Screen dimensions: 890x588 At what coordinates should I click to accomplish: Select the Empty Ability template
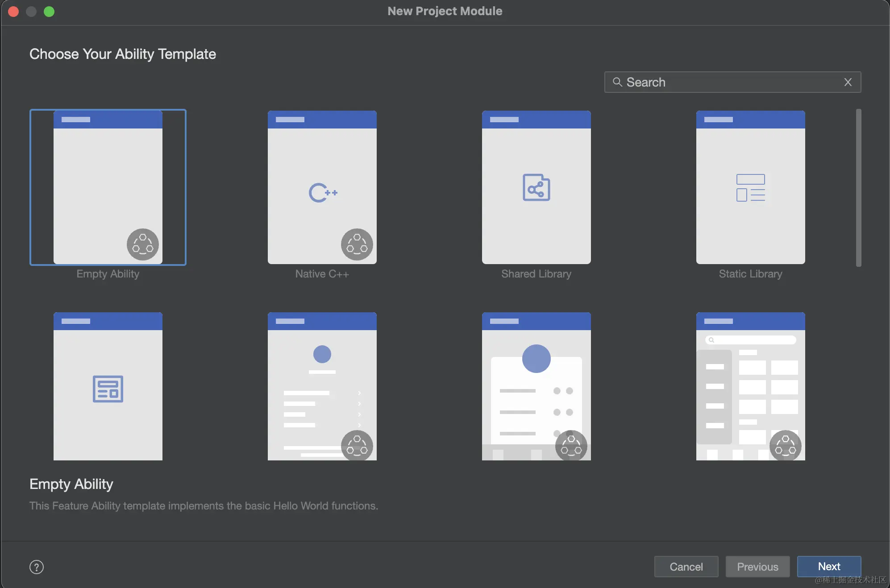coord(108,187)
